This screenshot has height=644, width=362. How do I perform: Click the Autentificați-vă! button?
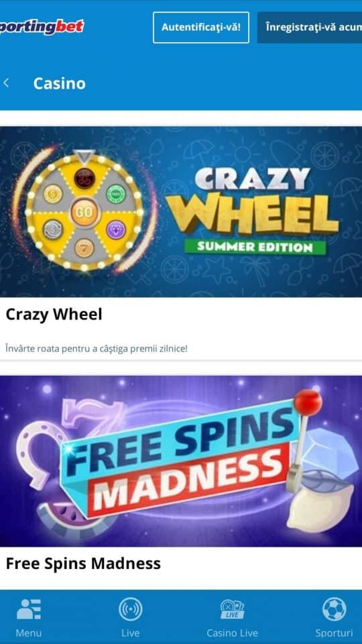(x=201, y=28)
